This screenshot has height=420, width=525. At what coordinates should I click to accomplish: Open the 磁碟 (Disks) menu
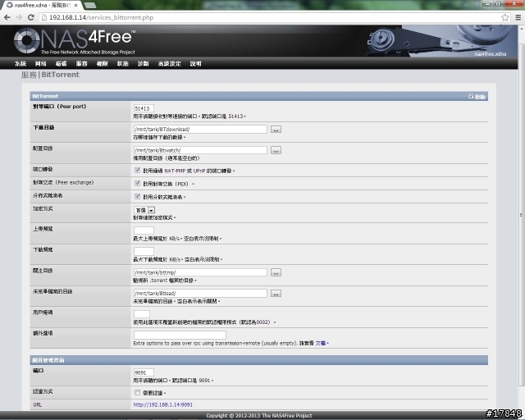(x=62, y=64)
